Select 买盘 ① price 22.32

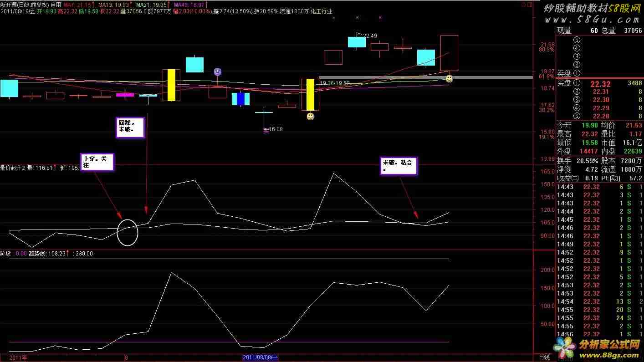[600, 84]
